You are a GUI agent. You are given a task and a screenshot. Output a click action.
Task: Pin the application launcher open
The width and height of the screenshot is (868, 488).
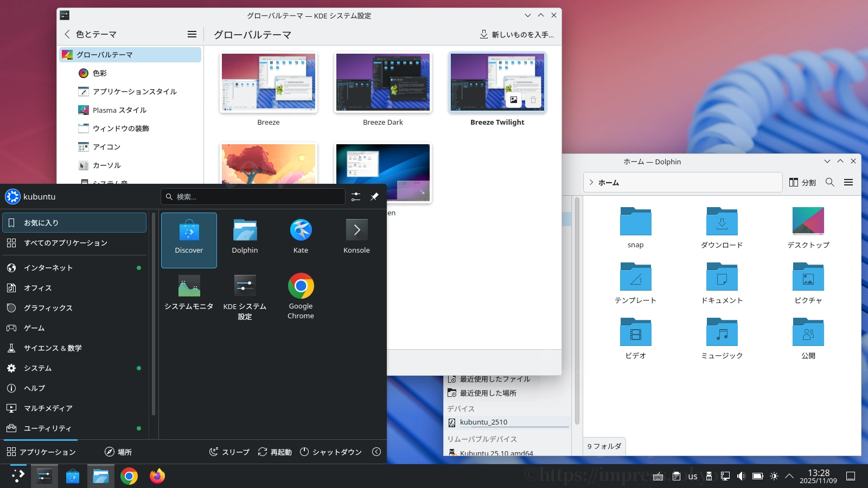pos(374,197)
